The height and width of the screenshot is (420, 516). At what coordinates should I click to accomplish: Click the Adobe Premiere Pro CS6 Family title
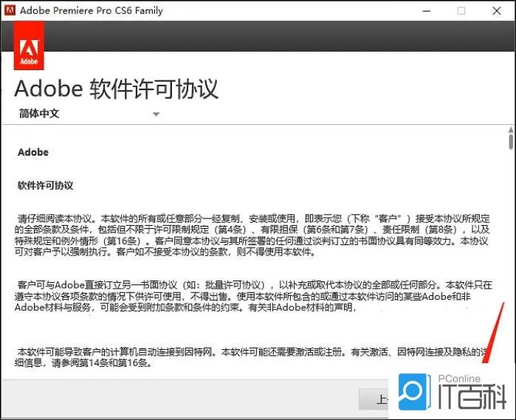pyautogui.click(x=92, y=10)
